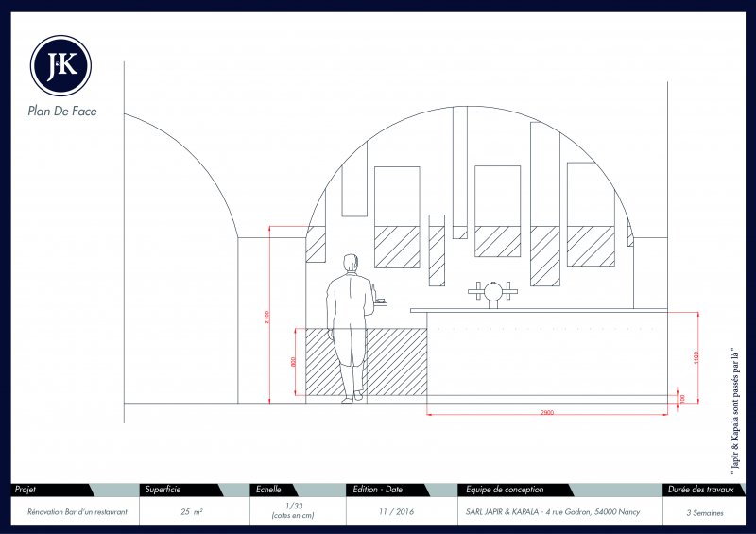This screenshot has height=534, width=756.
Task: Click the 800 height dimension label
Action: coord(293,362)
